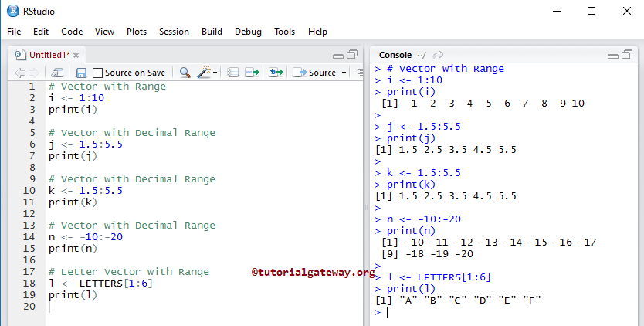This screenshot has height=326, width=644.
Task: Open the Tools menu
Action: (285, 32)
